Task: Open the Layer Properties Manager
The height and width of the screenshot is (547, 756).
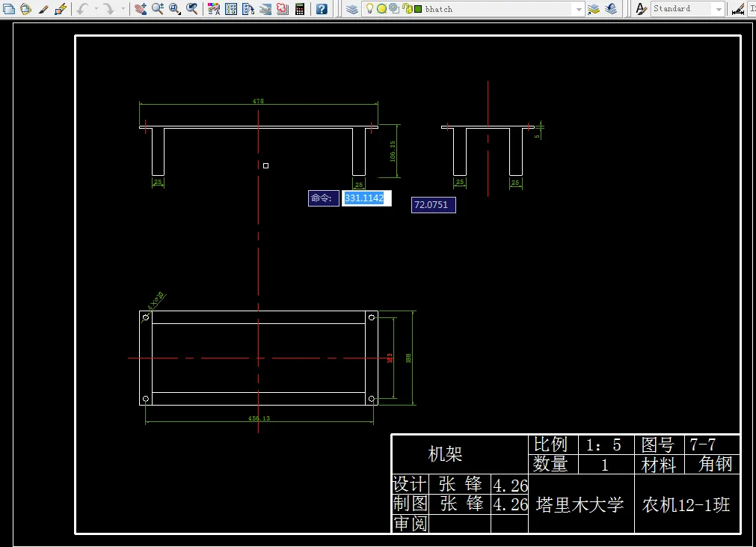Action: pyautogui.click(x=352, y=9)
